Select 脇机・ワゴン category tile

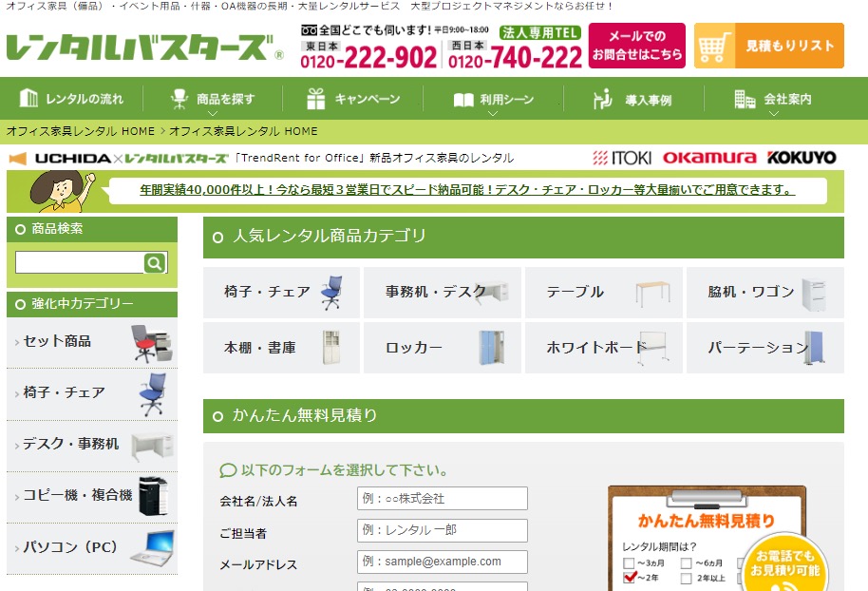(765, 293)
